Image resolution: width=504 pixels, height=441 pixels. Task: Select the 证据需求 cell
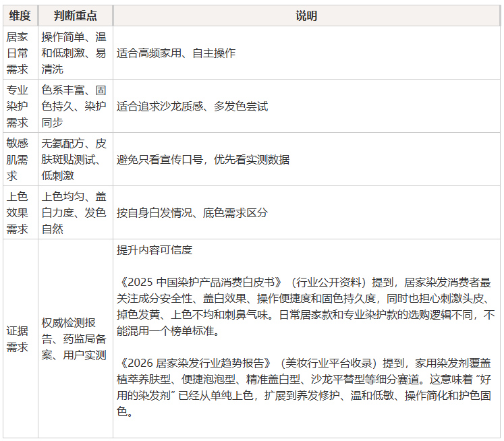click(20, 339)
